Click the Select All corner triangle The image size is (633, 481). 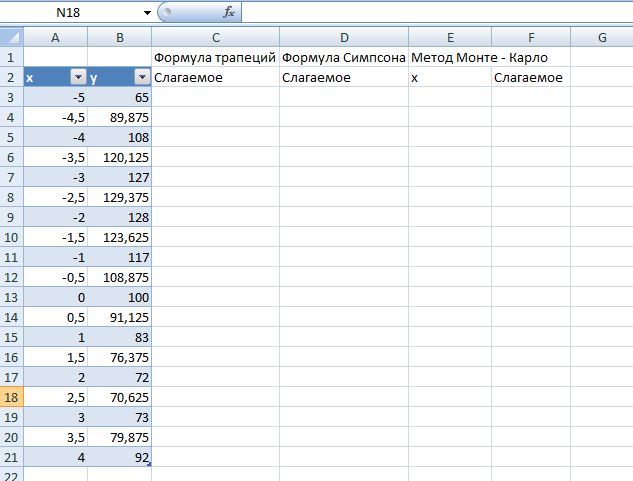[11, 38]
